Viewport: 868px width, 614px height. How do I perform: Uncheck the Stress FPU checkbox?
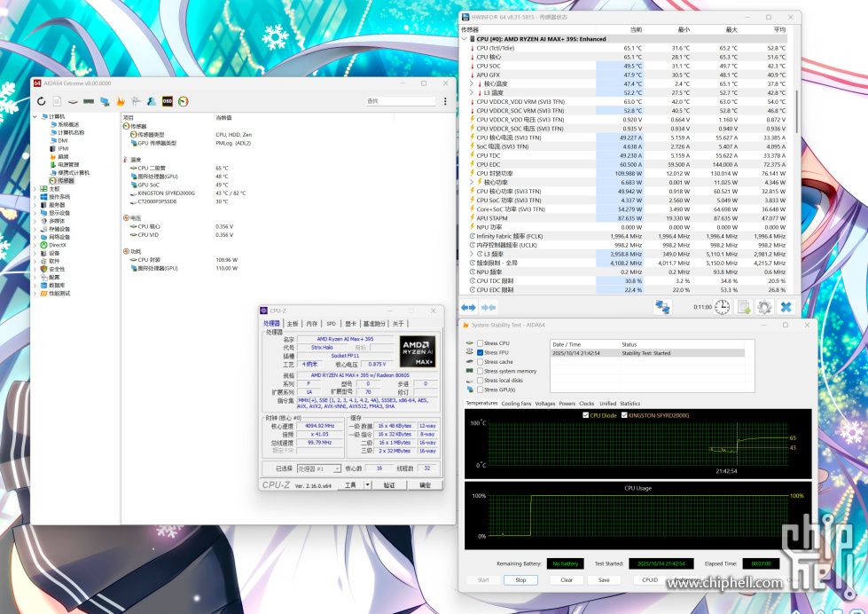(x=481, y=352)
